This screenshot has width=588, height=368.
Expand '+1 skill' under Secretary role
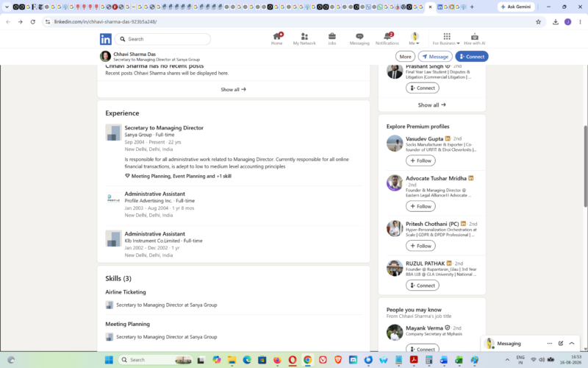pos(223,176)
